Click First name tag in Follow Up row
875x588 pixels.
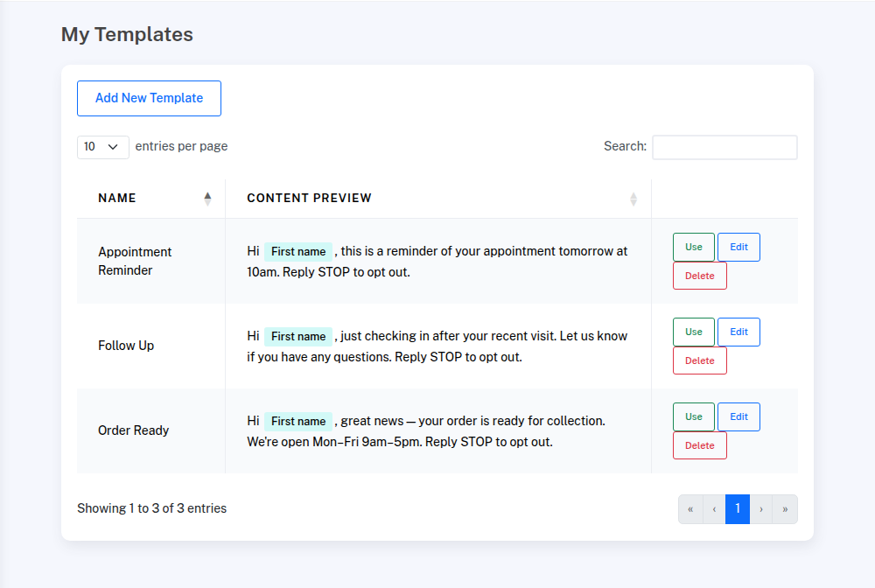point(298,337)
